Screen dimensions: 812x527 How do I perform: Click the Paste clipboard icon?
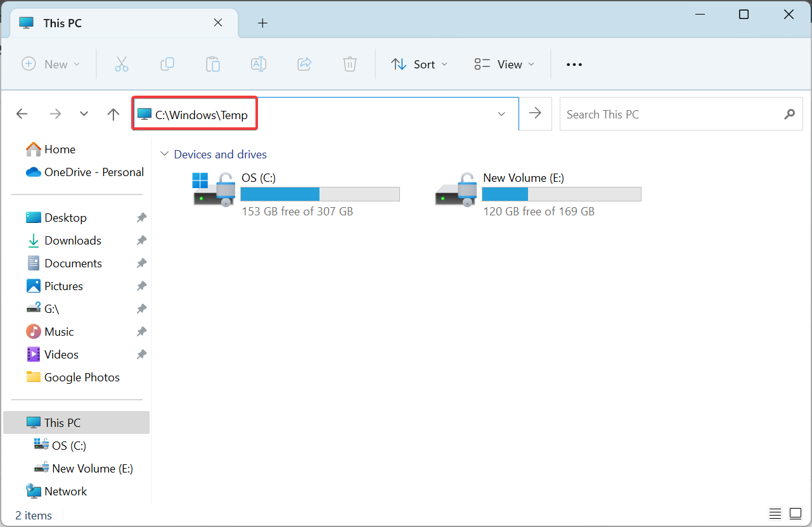[x=213, y=64]
